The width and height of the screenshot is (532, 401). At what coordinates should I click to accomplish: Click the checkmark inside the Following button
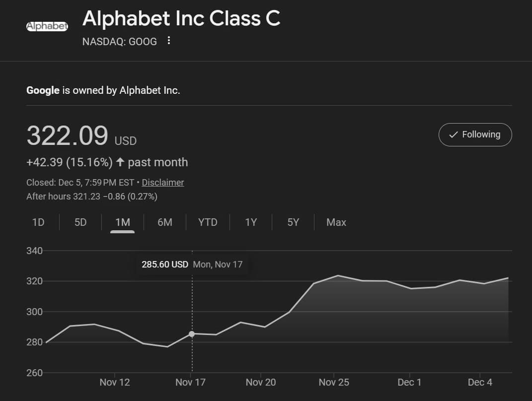point(454,134)
